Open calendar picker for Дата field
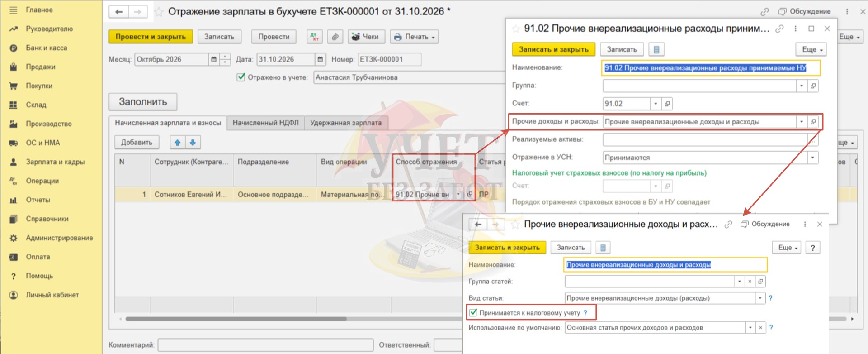The height and width of the screenshot is (354, 868). 321,59
